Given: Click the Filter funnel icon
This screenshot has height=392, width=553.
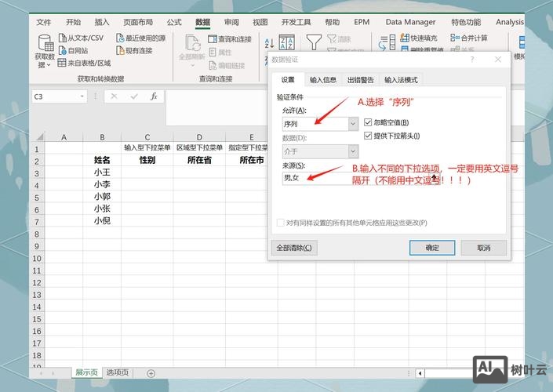Looking at the screenshot, I should pos(314,42).
